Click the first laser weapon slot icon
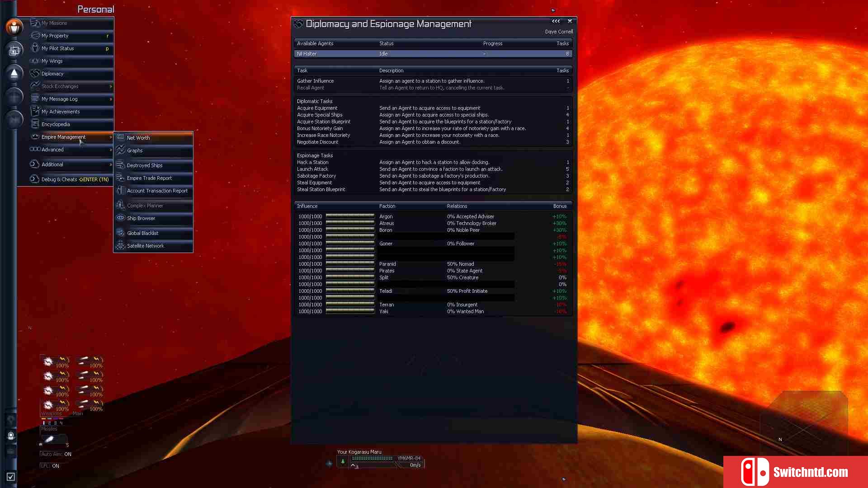This screenshot has width=868, height=488. coord(48,361)
